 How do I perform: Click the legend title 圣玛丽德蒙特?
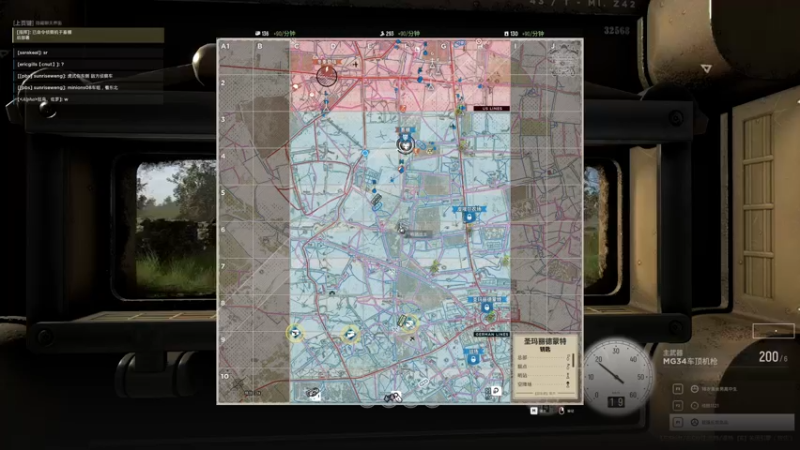[545, 341]
